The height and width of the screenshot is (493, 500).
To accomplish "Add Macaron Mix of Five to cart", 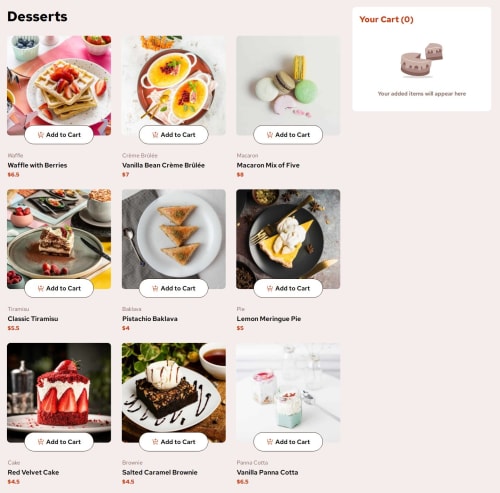I will pos(288,135).
